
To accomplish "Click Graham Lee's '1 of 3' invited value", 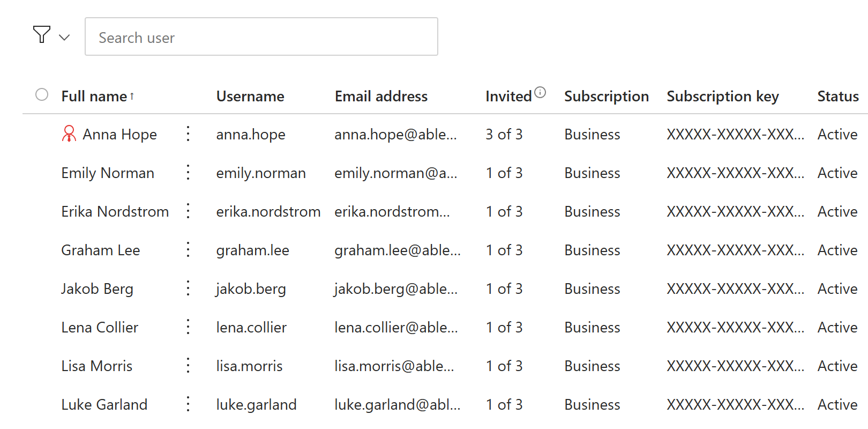I will tap(504, 250).
